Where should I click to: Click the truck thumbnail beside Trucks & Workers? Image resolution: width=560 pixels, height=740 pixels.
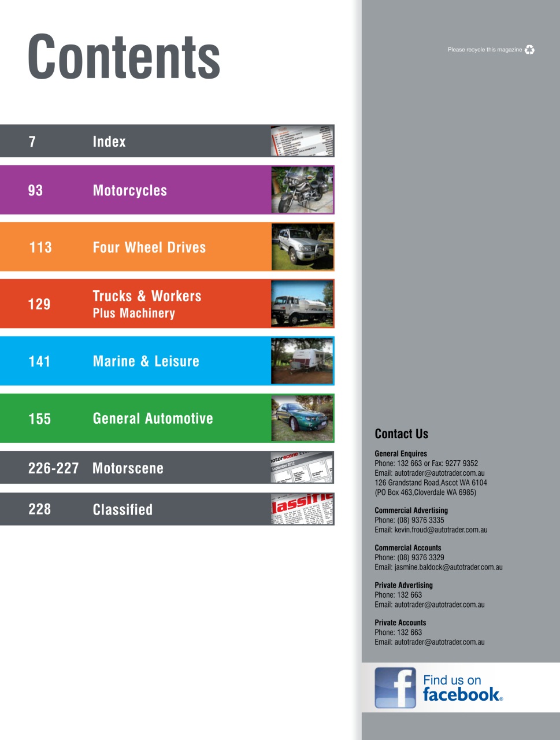click(x=302, y=304)
